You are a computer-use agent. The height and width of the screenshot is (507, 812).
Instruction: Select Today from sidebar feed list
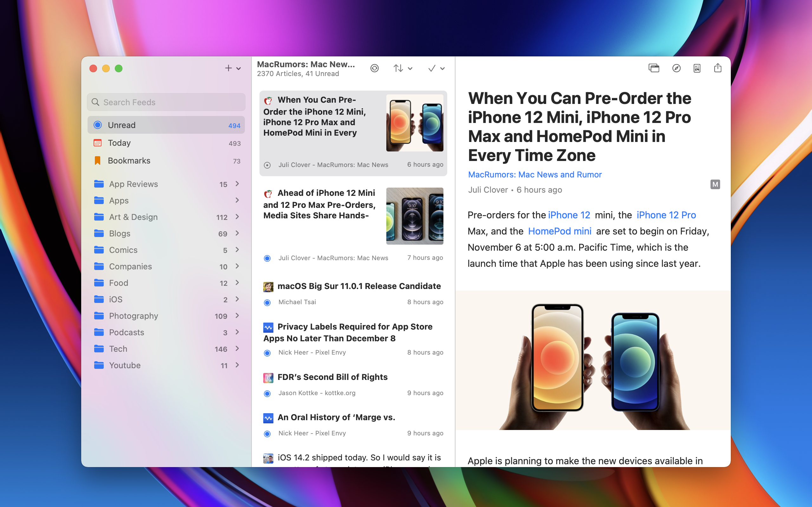pos(119,142)
